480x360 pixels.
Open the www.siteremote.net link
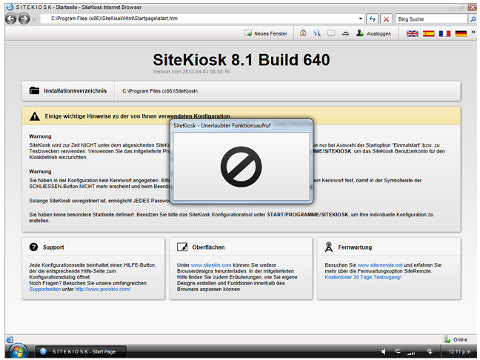[380, 265]
